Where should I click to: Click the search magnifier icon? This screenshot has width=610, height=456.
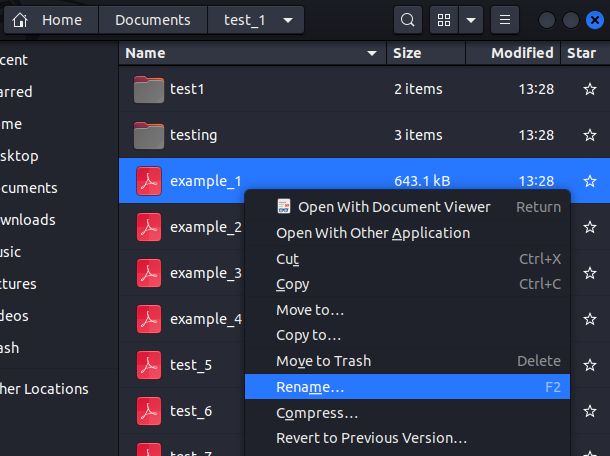tap(407, 20)
